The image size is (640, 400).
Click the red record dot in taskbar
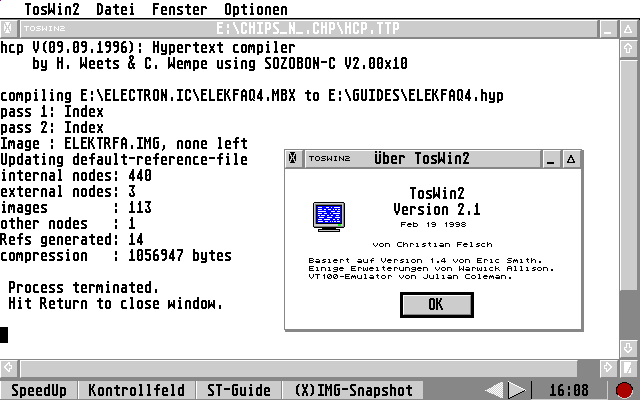625,390
